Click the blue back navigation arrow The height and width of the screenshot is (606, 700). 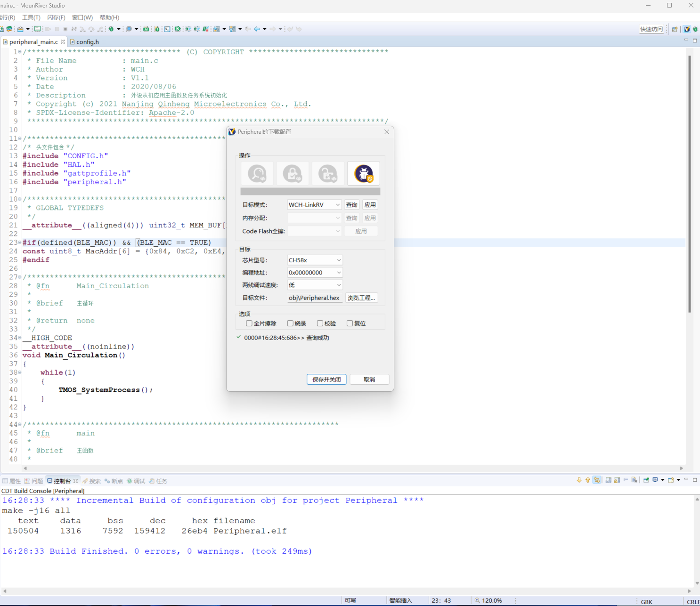[257, 29]
